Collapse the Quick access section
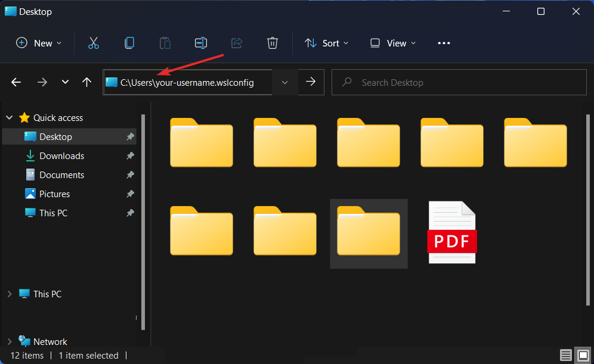 click(x=9, y=117)
